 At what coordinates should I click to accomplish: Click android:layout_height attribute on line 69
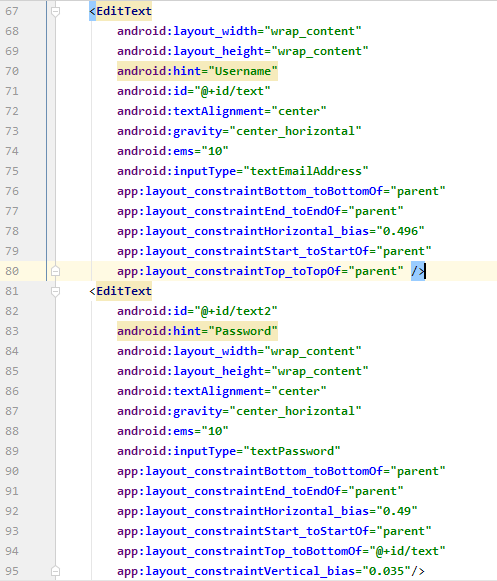[x=190, y=51]
